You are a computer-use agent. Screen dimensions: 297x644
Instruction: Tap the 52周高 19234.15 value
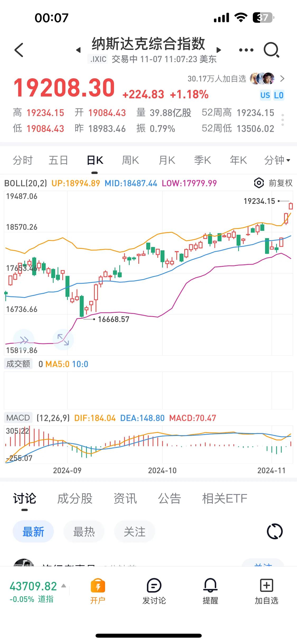click(x=255, y=113)
